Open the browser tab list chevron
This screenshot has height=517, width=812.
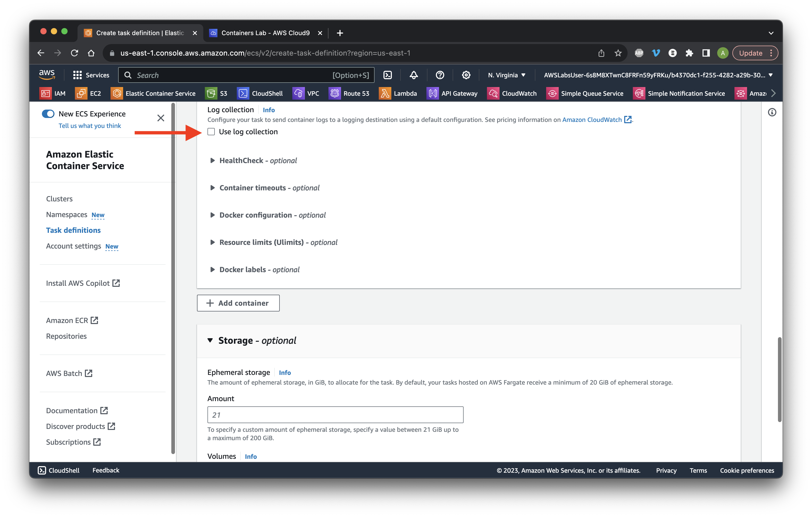[x=771, y=33]
